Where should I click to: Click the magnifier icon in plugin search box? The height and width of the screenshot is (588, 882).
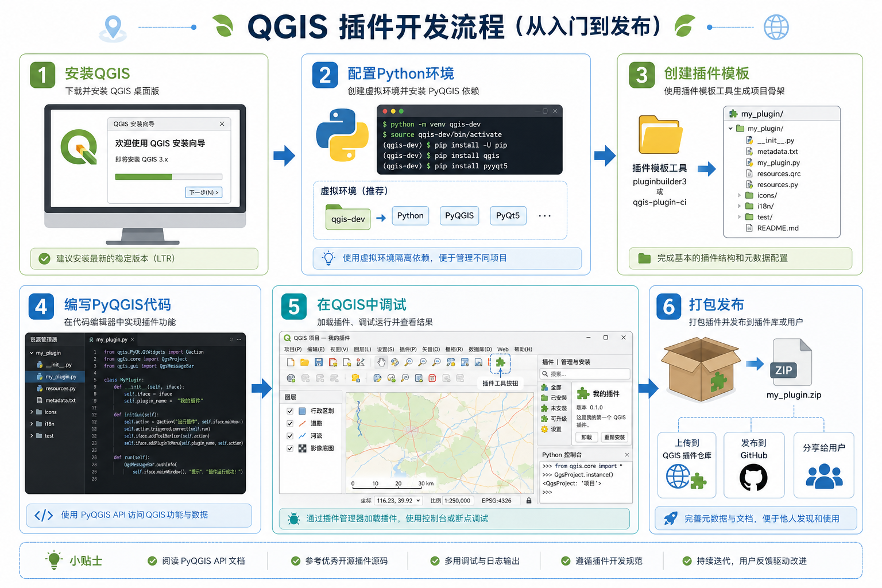click(x=545, y=374)
